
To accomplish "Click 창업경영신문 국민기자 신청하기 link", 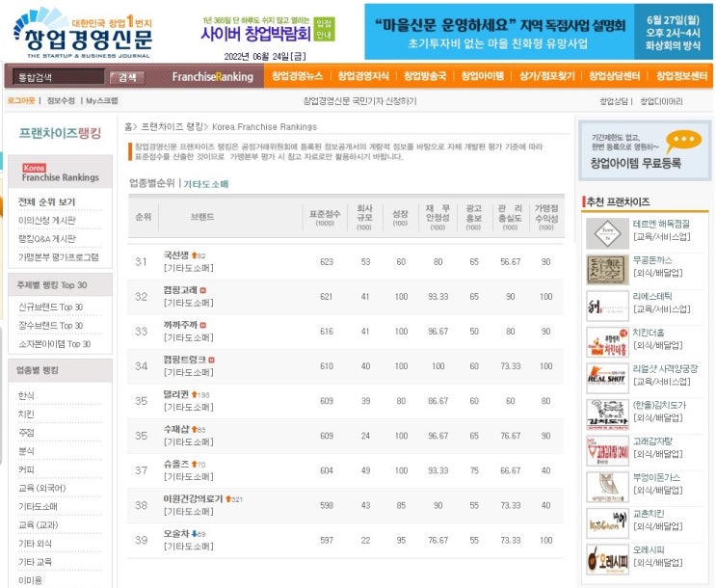I will [x=359, y=101].
